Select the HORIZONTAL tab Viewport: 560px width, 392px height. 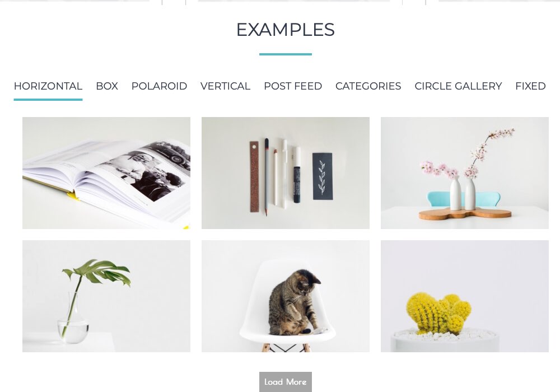pyautogui.click(x=48, y=86)
